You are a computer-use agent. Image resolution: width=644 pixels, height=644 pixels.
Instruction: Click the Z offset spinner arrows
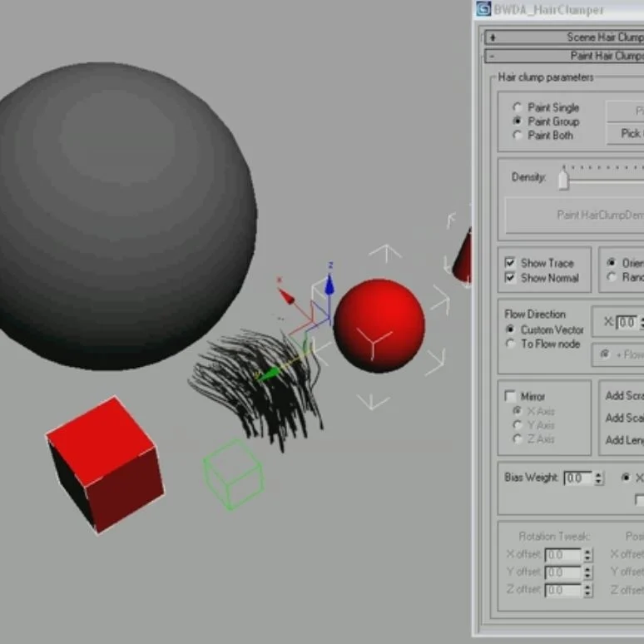tap(587, 590)
